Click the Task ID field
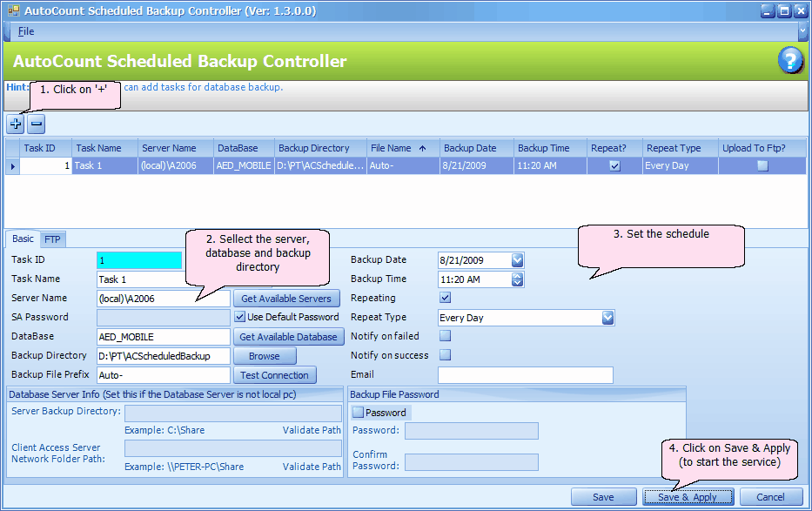Image resolution: width=812 pixels, height=511 pixels. click(x=139, y=260)
